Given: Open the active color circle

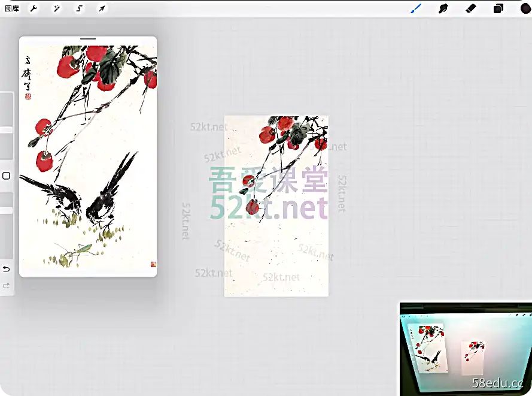Looking at the screenshot, I should [x=526, y=8].
